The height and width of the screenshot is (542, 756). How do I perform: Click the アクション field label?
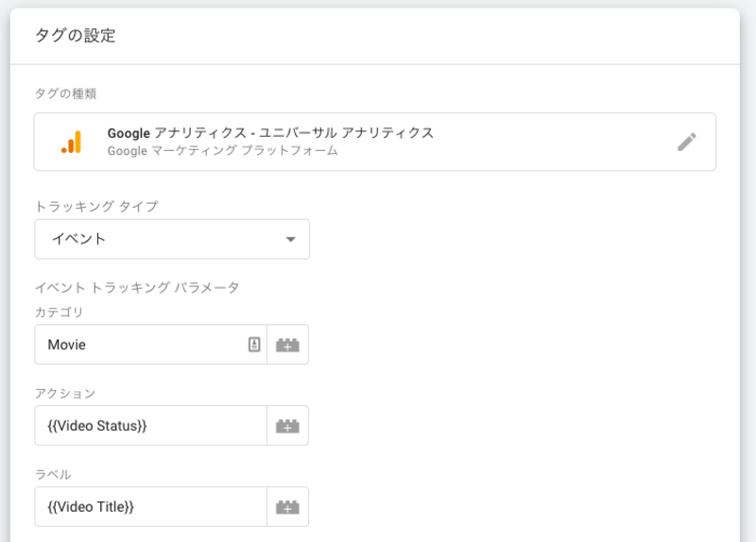[65, 393]
